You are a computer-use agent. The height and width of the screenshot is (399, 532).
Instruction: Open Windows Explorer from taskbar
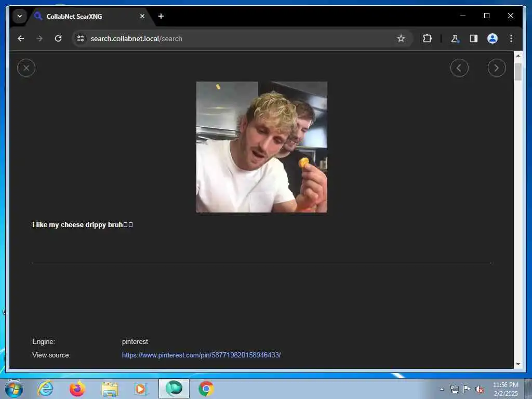[x=110, y=389]
